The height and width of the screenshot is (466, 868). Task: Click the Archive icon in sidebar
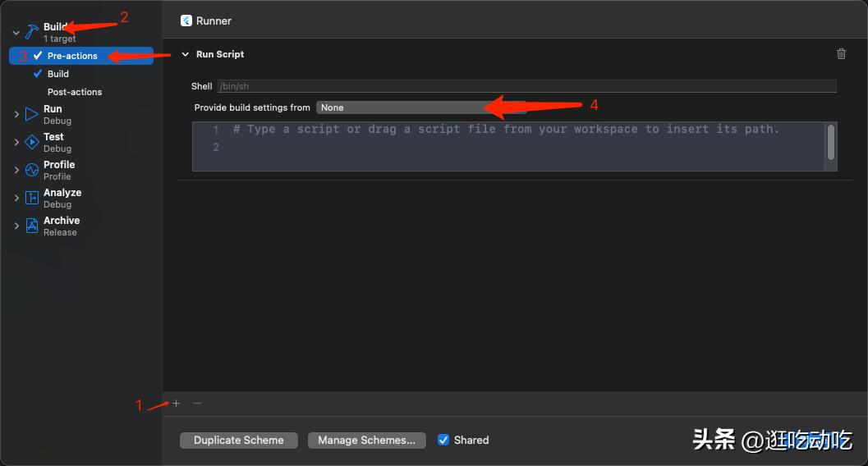click(32, 226)
